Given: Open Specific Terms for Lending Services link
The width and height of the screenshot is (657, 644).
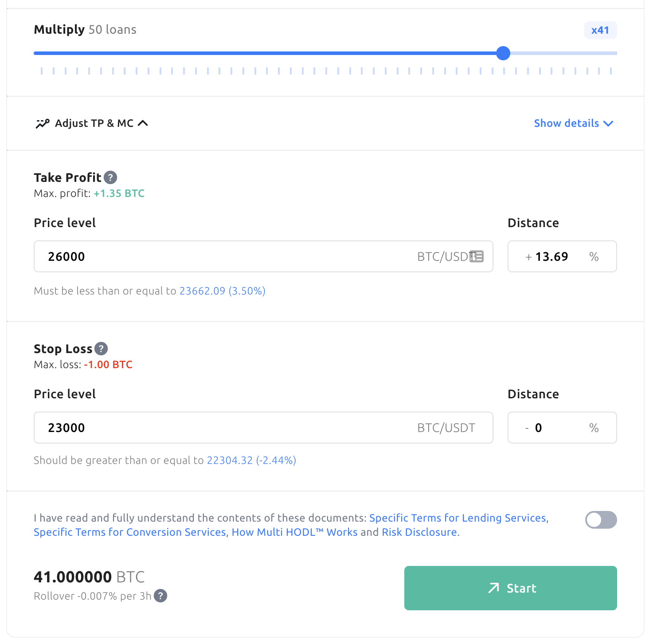Looking at the screenshot, I should (x=458, y=518).
